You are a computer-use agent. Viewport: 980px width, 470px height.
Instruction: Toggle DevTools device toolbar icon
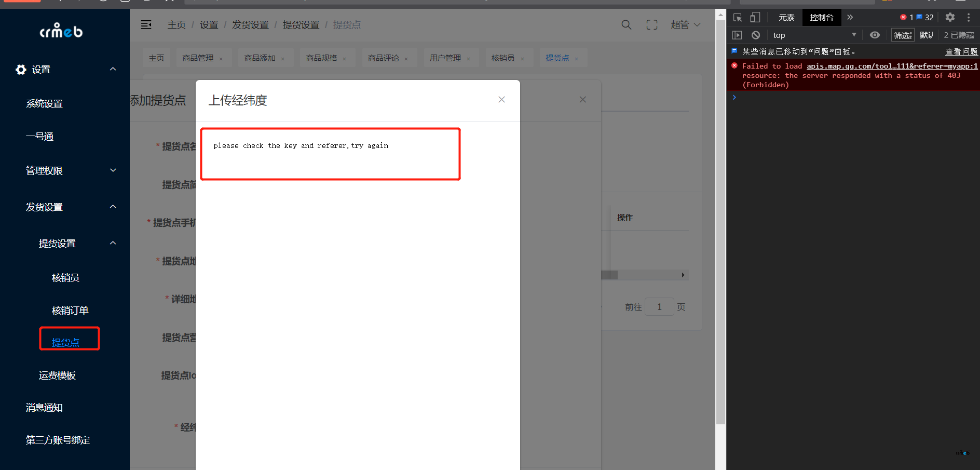click(x=755, y=18)
